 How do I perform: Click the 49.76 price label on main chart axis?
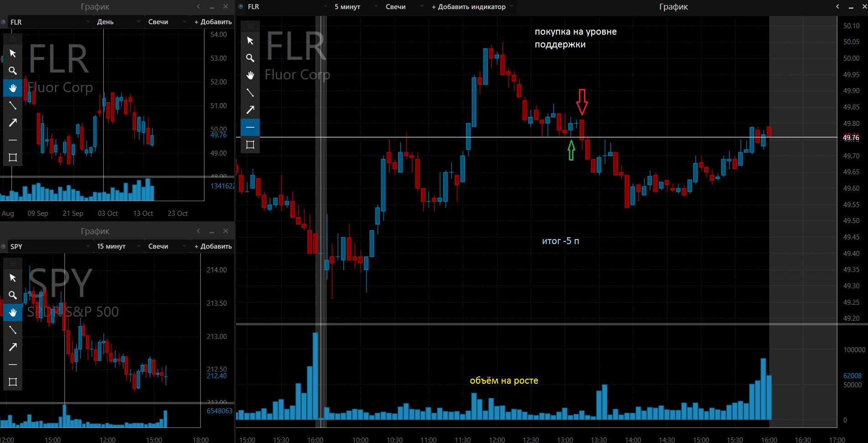pyautogui.click(x=851, y=137)
